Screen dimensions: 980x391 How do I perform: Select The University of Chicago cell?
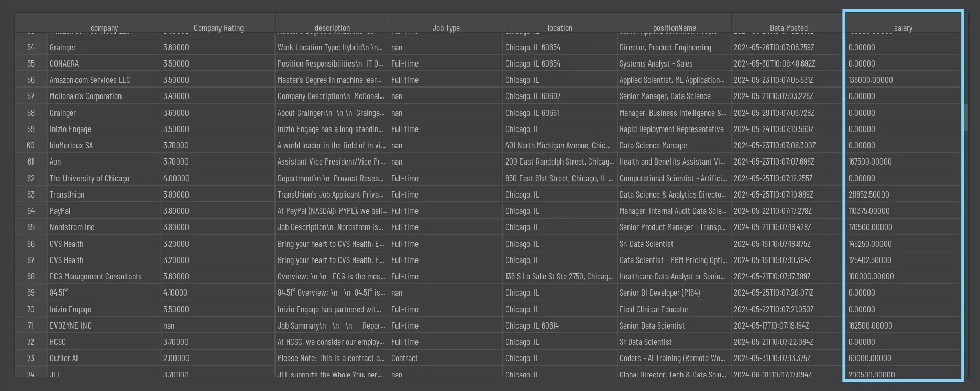(104, 178)
